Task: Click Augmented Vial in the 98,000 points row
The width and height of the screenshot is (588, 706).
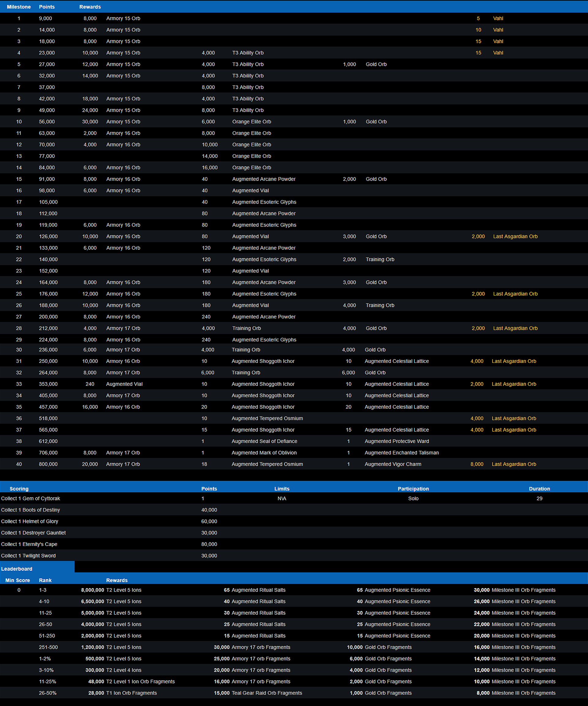Action: point(250,190)
